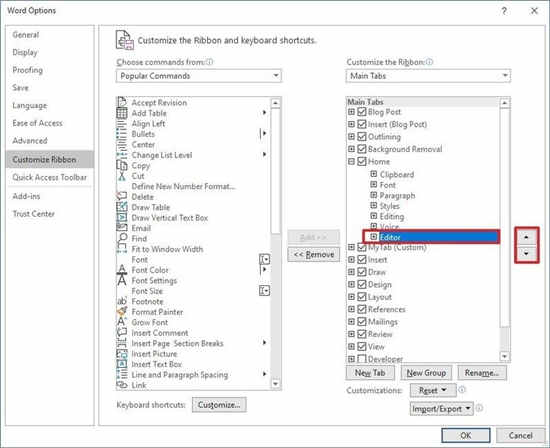The width and height of the screenshot is (550, 448).
Task: Select the Copy command icon
Action: [122, 165]
